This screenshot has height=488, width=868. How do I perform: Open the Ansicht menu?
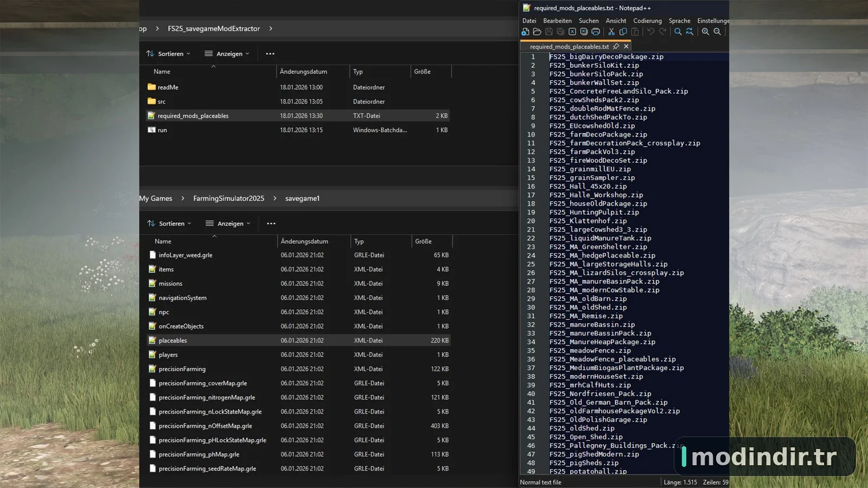point(616,21)
